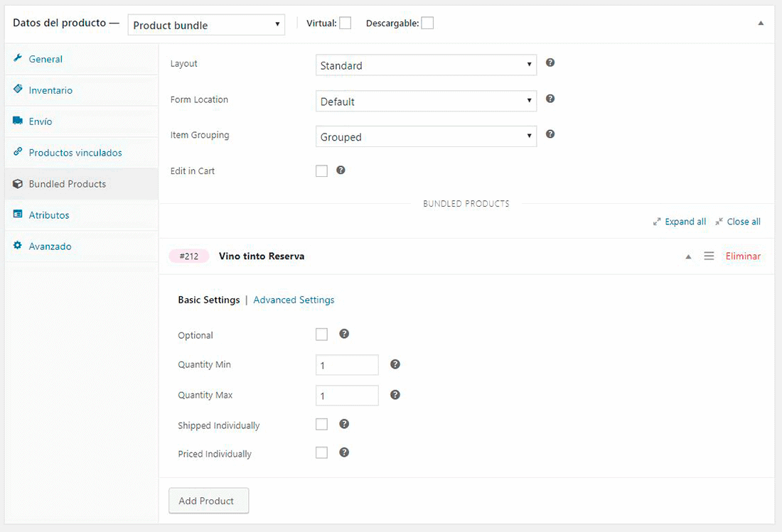Open the Advanced Settings tab
Image resolution: width=782 pixels, height=532 pixels.
[x=294, y=300]
